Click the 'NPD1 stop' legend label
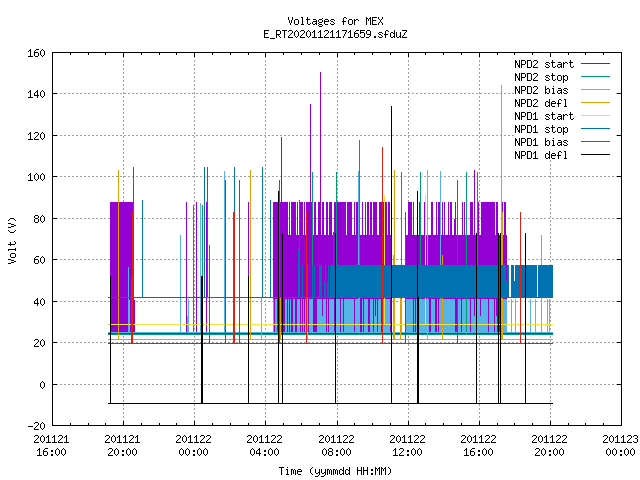 tap(541, 129)
